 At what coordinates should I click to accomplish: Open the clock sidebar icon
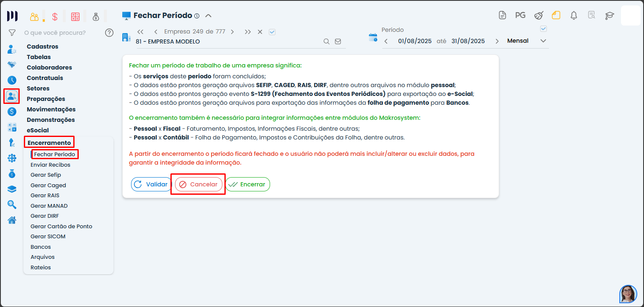pos(12,80)
